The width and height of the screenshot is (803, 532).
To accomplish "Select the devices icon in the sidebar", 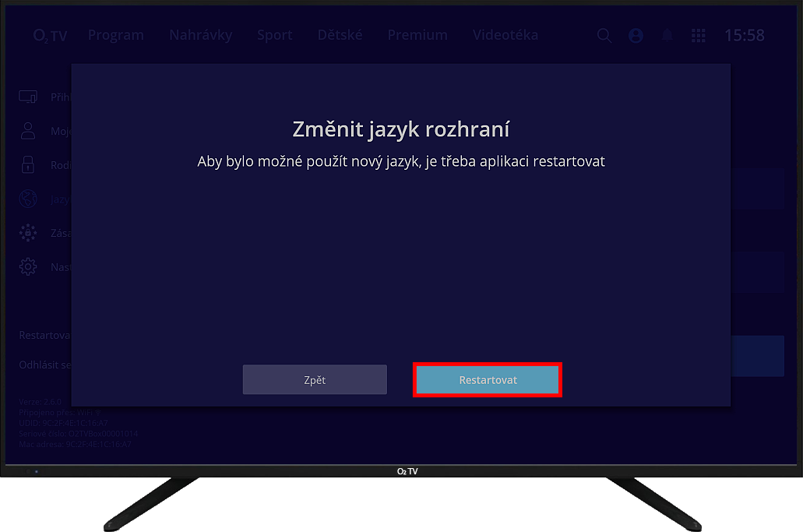I will tap(28, 97).
